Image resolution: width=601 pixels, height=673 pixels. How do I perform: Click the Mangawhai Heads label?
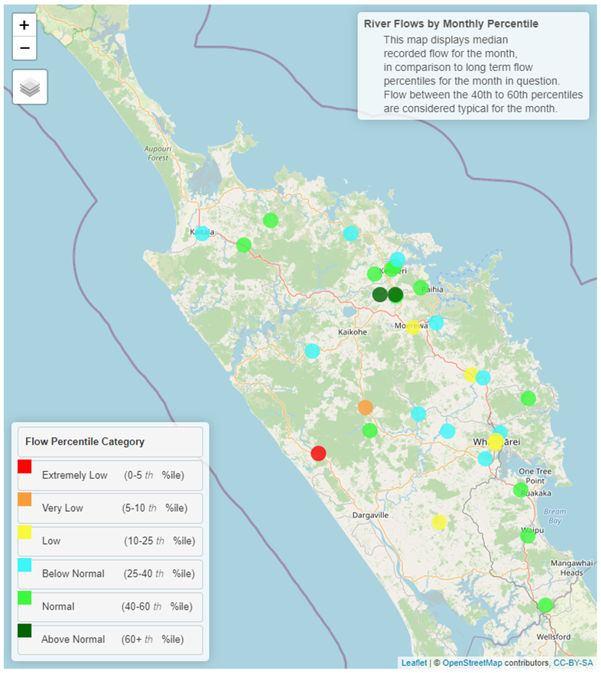pyautogui.click(x=572, y=568)
